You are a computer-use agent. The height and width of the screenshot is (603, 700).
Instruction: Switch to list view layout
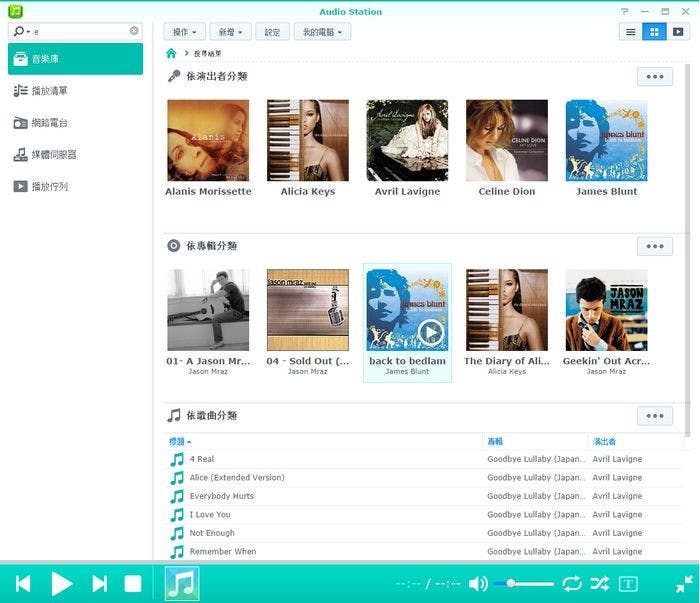630,32
